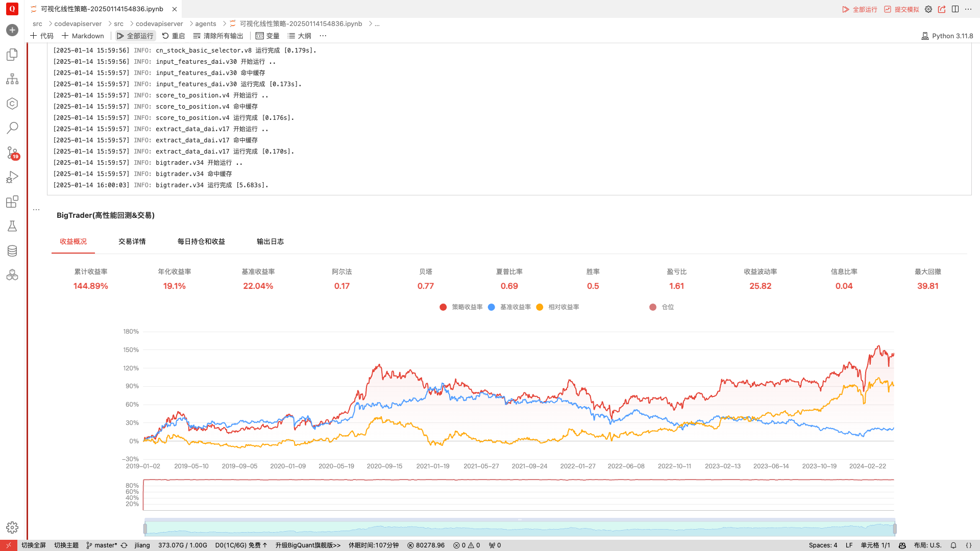
Task: Open the database icon in sidebar
Action: tap(12, 251)
